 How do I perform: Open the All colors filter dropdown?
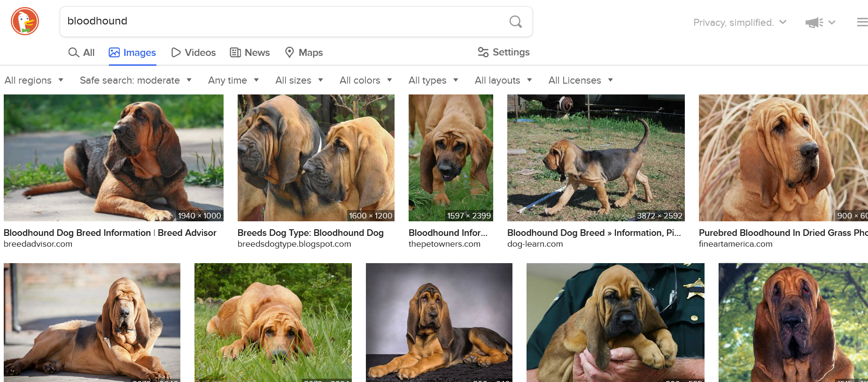[365, 80]
